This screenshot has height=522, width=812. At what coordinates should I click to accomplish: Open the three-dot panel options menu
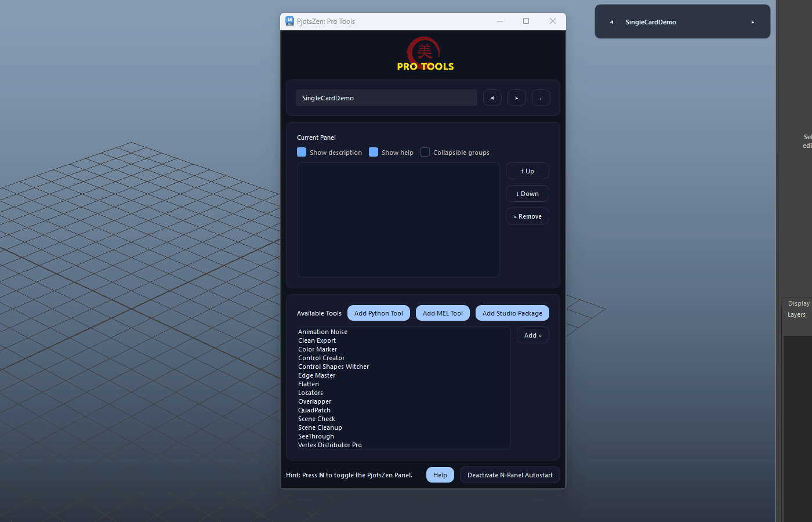(541, 98)
